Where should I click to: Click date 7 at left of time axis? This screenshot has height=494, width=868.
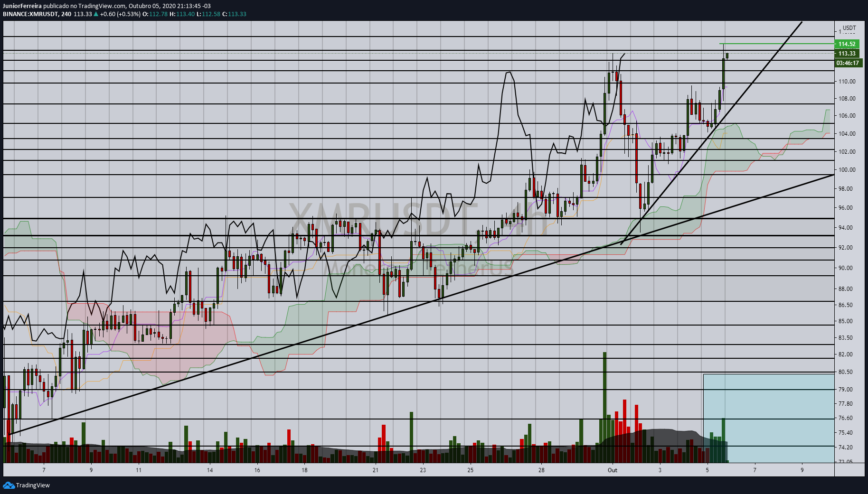coord(44,470)
